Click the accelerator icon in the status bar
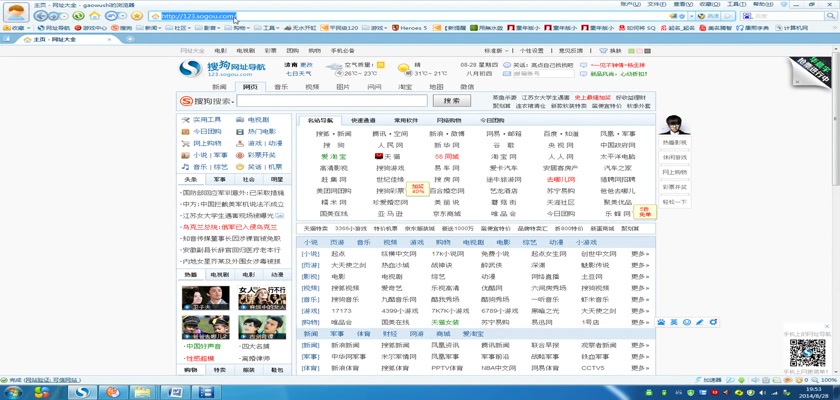This screenshot has width=840, height=400. 698,380
